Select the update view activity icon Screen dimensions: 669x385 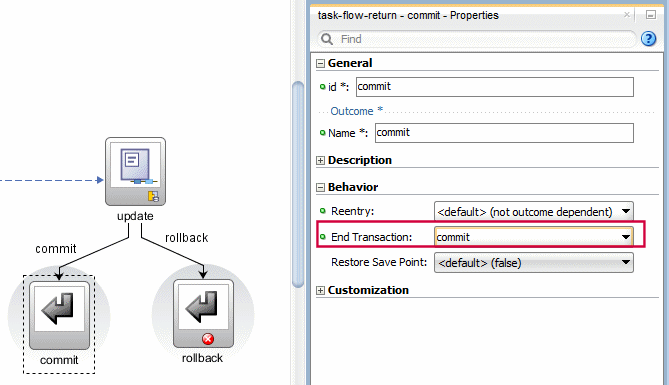pos(135,171)
